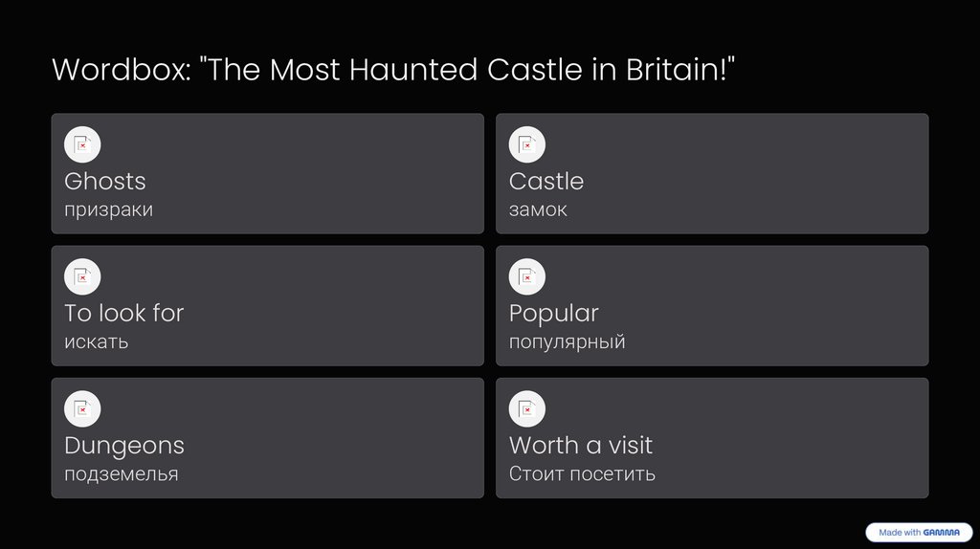Click the icon above To look for
The width and height of the screenshot is (980, 549).
pyautogui.click(x=82, y=276)
